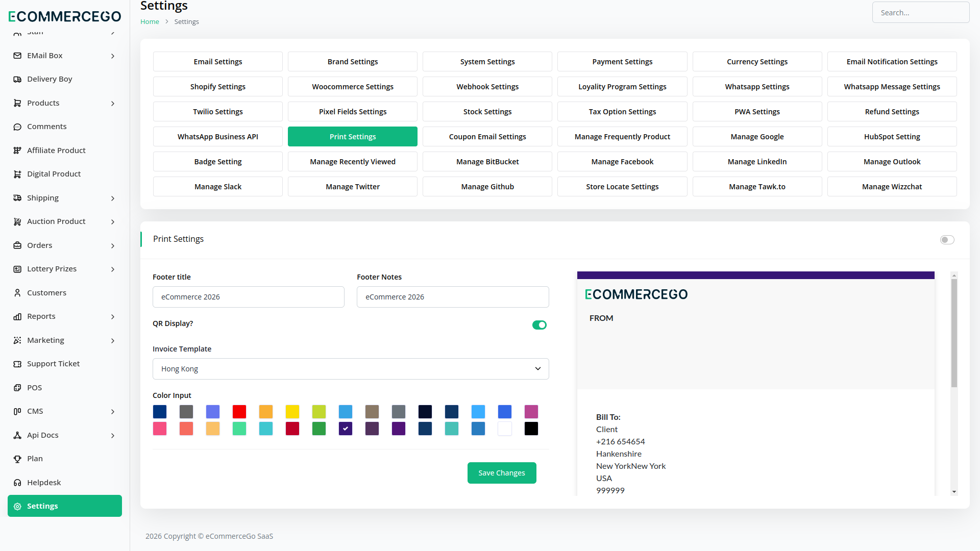
Task: Click the Support Ticket icon
Action: pyautogui.click(x=17, y=364)
